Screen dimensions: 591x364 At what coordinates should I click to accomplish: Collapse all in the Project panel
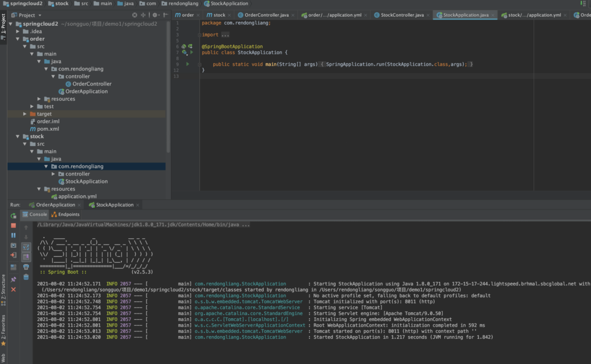[143, 15]
